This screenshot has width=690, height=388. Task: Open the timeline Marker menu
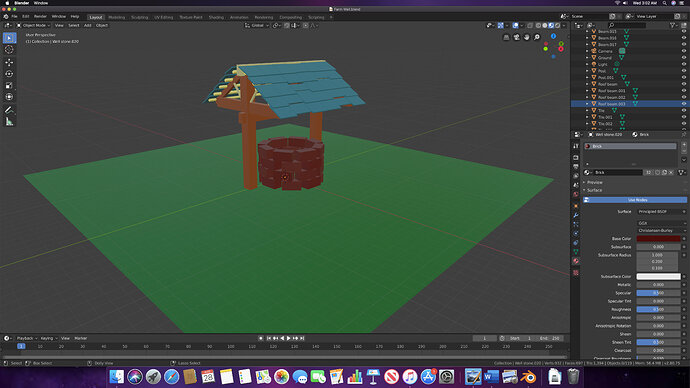pyautogui.click(x=81, y=338)
